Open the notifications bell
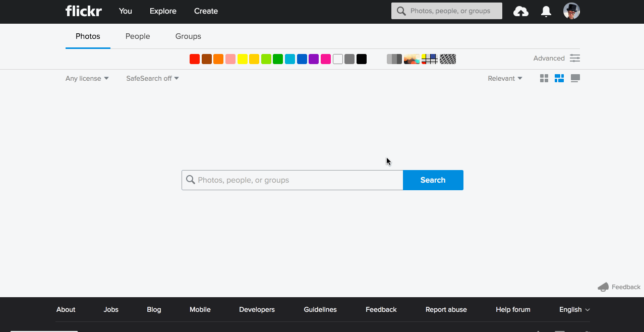This screenshot has height=332, width=644. click(x=546, y=11)
